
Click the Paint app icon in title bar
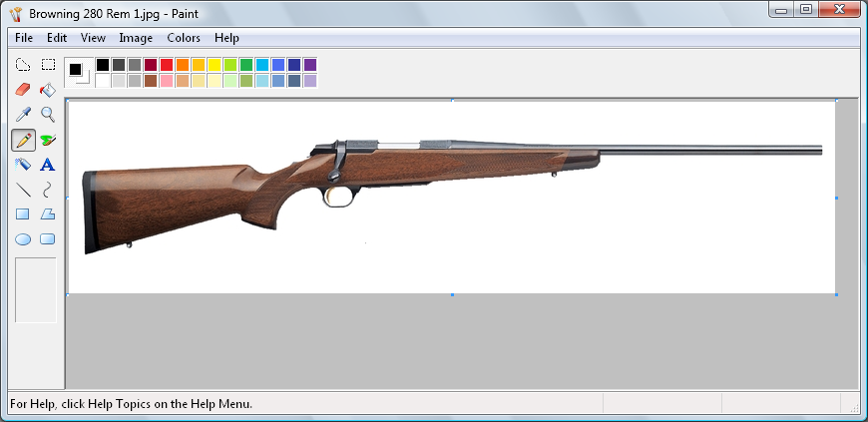(x=16, y=13)
